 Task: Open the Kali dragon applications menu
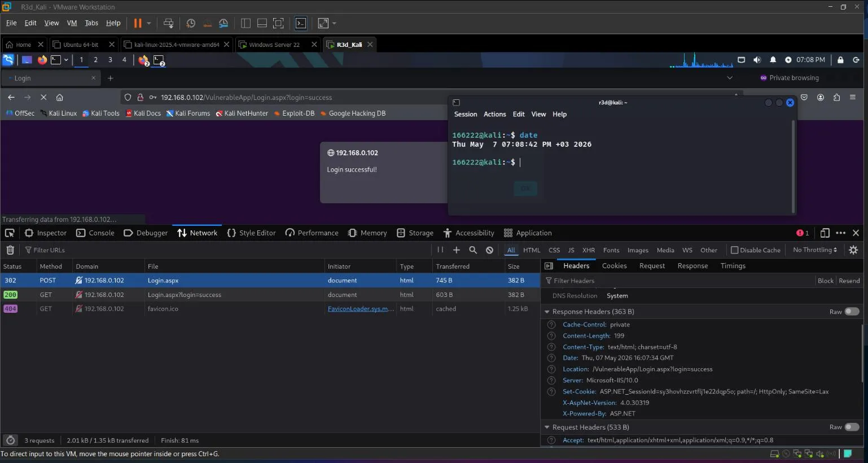tap(8, 59)
